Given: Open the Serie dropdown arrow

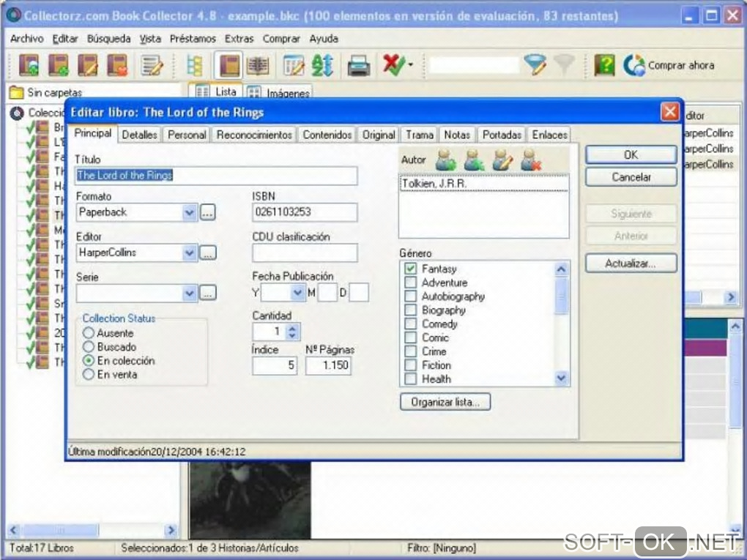Looking at the screenshot, I should [189, 293].
